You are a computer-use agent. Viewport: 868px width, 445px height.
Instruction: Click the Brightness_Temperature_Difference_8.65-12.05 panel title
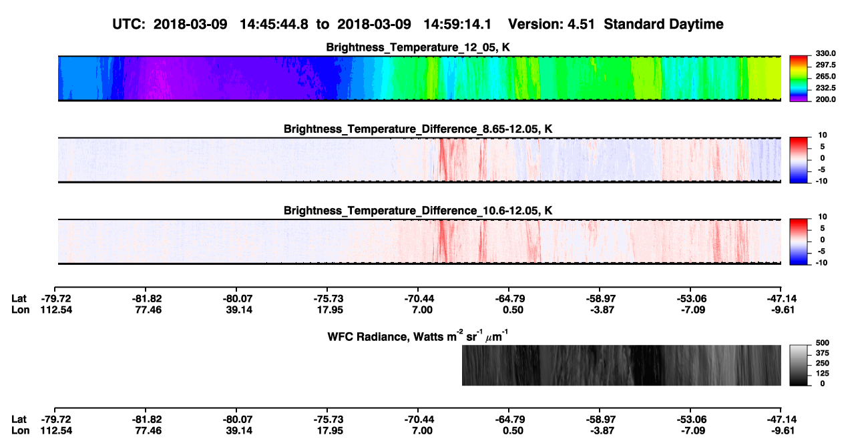tap(418, 129)
